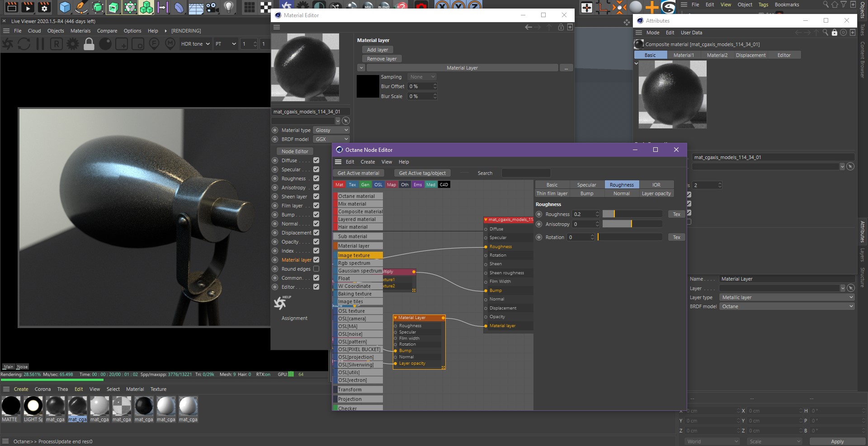Click the orange plus icon in top toolbar
Screen dimensions: 868x446
point(652,7)
